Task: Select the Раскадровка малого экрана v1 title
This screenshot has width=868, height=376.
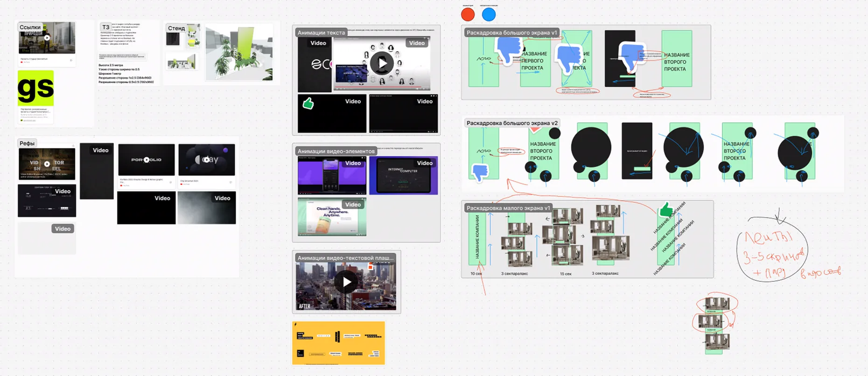Action: 508,208
